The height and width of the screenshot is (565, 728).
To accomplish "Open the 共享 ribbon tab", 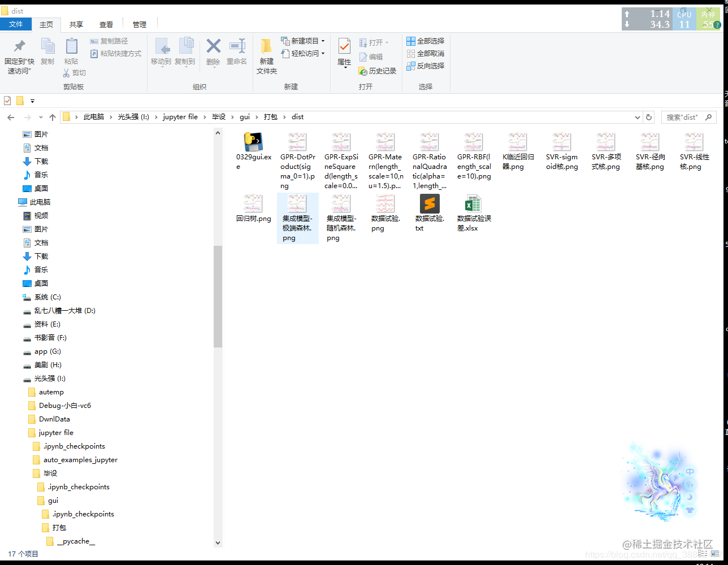I will (x=76, y=24).
